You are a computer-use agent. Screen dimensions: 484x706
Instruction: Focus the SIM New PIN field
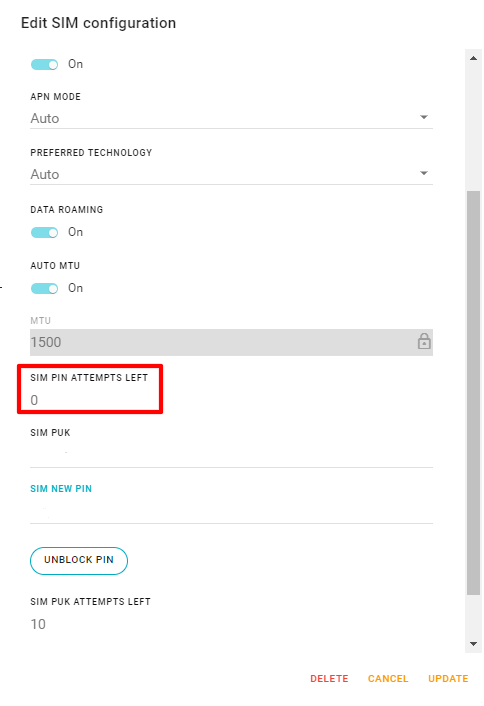point(231,511)
